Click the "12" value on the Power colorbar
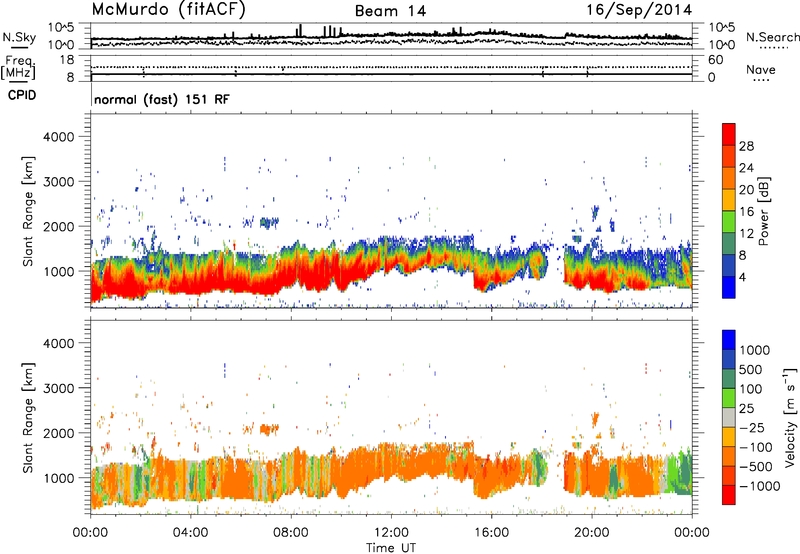The height and width of the screenshot is (554, 800). 746,234
